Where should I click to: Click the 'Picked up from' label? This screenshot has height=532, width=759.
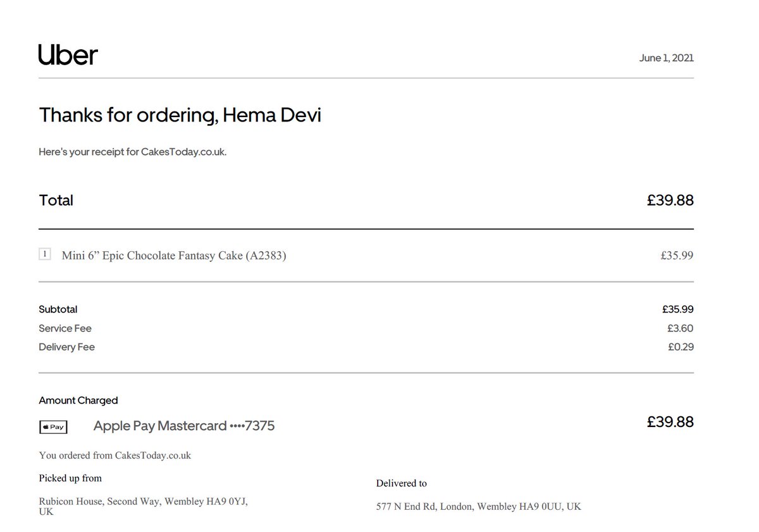tap(70, 478)
